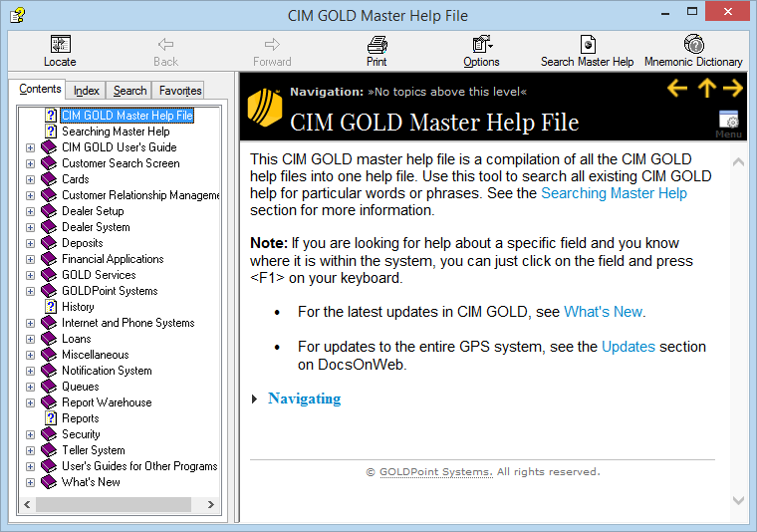
Task: Click the GOLDPoint Systems footer link
Action: click(436, 471)
